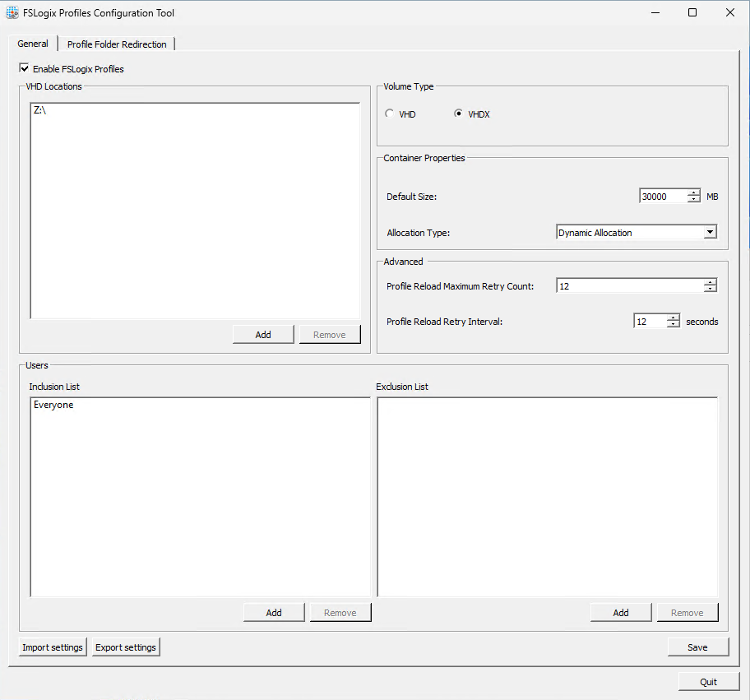
Task: Close the FSLogix Profiles Configuration Tool window
Action: coord(730,13)
